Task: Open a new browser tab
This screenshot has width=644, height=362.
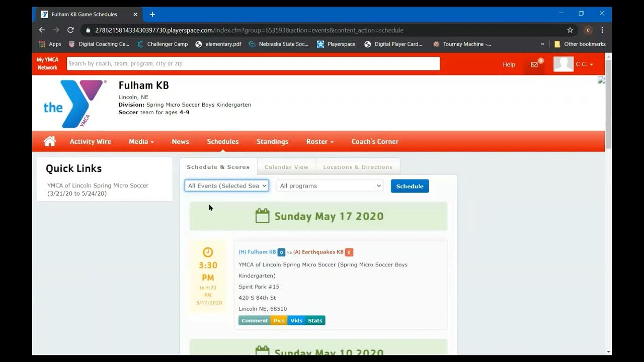Action: (x=152, y=14)
